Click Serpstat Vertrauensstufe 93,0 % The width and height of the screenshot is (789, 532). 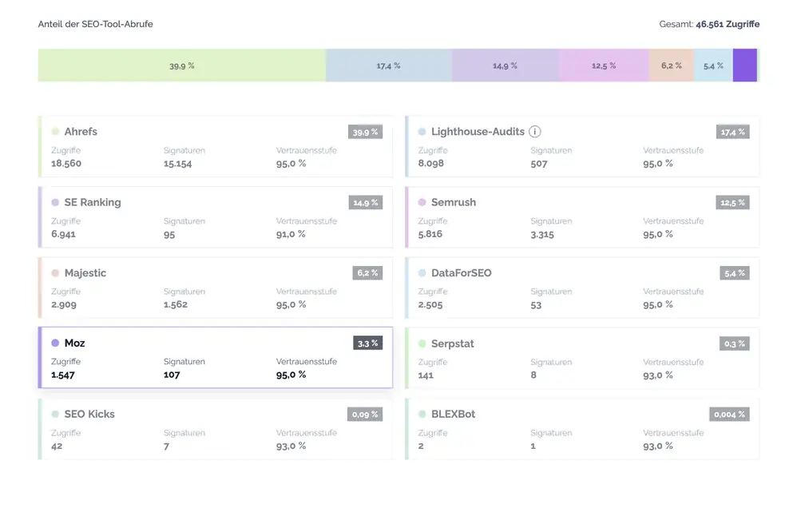pos(658,375)
